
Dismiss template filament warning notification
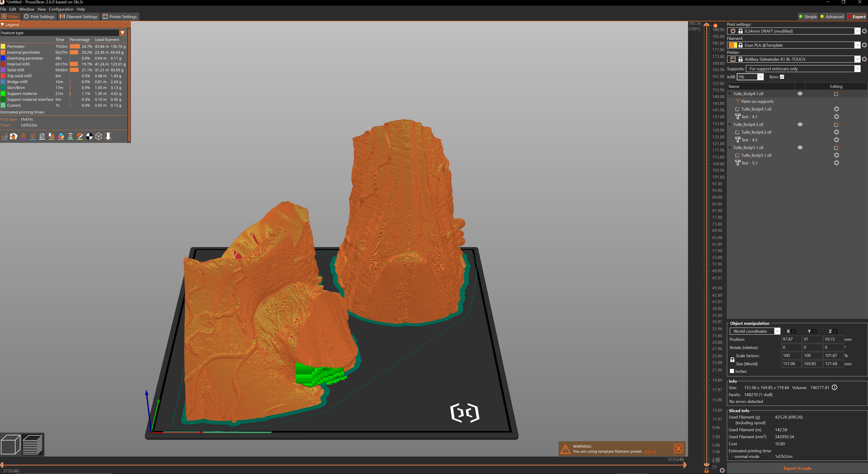678,448
